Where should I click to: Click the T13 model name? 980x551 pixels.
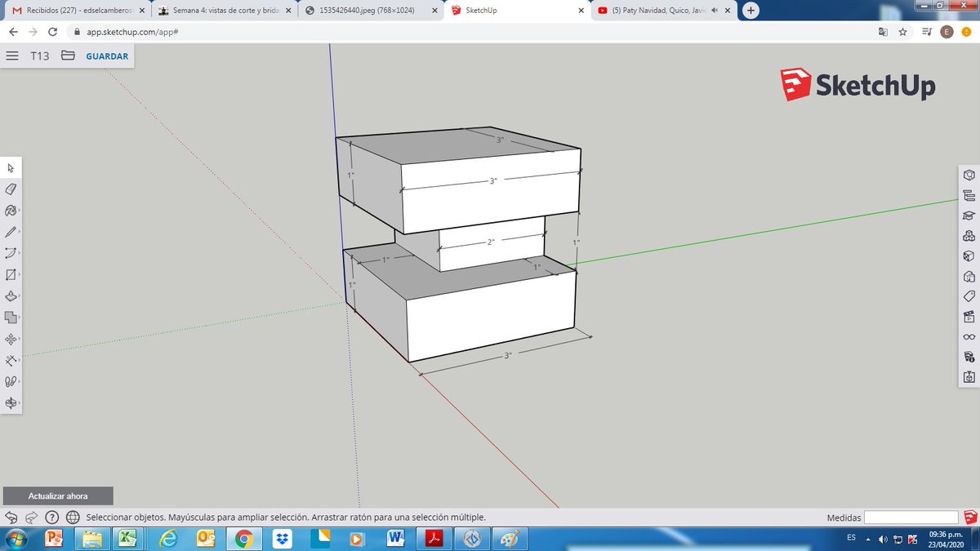pos(39,56)
